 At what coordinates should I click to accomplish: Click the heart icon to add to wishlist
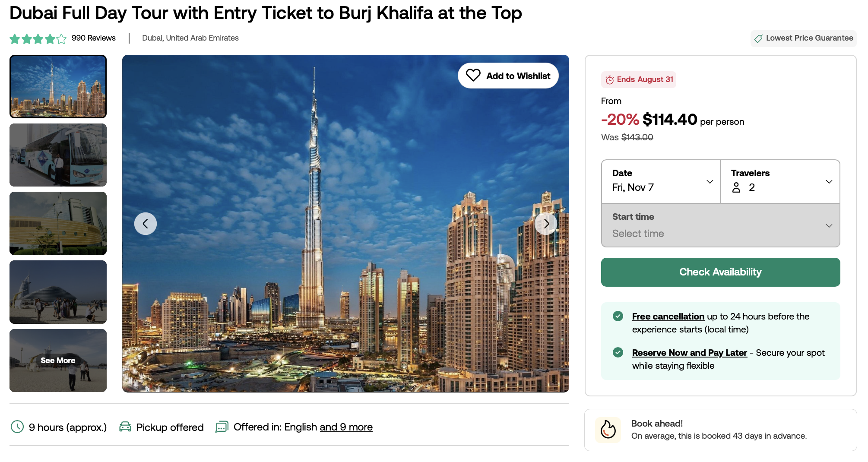[473, 76]
